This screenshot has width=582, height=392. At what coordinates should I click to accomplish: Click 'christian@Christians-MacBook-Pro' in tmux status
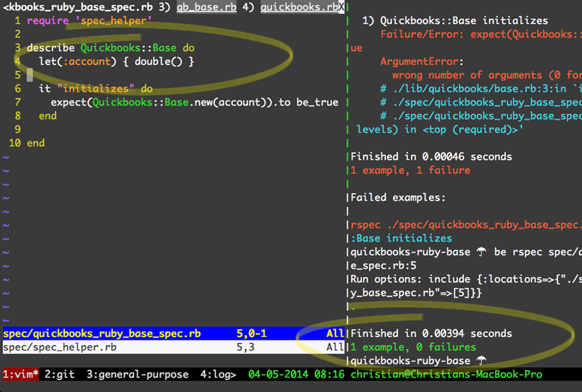pyautogui.click(x=447, y=374)
